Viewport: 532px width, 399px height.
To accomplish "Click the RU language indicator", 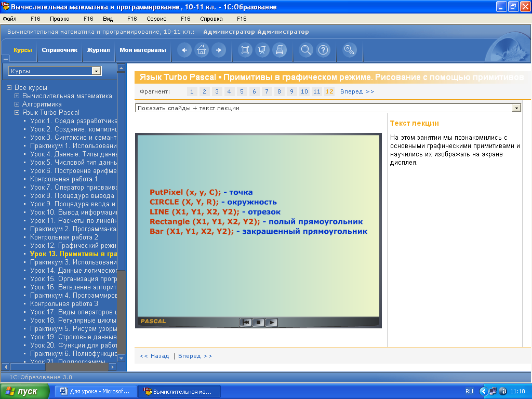I will pos(469,391).
